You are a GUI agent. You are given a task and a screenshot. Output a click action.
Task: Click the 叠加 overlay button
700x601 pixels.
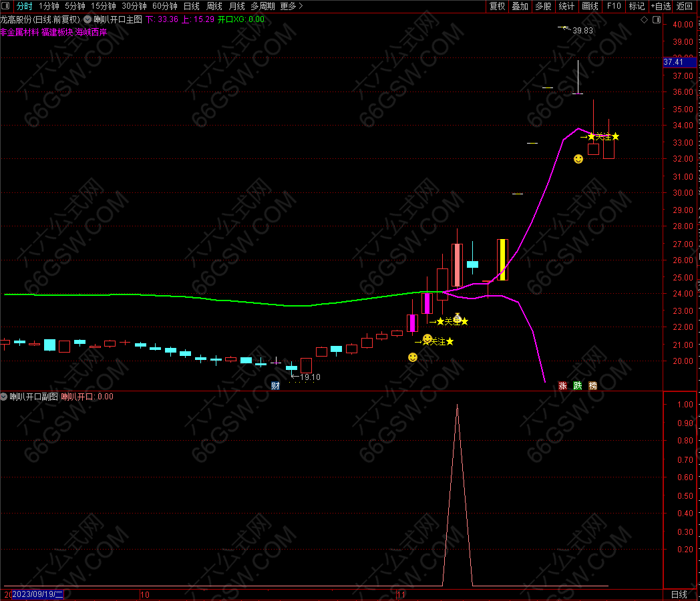pyautogui.click(x=520, y=6)
